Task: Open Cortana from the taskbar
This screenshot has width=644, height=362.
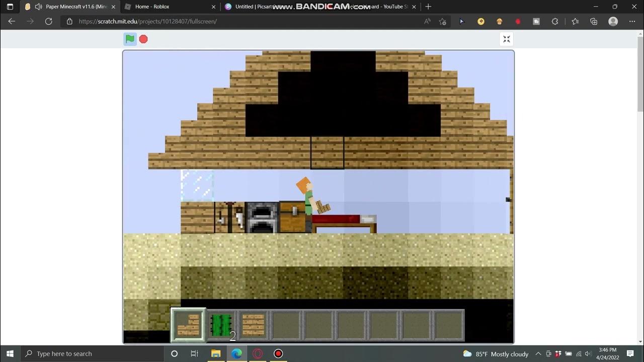Action: pos(174,353)
